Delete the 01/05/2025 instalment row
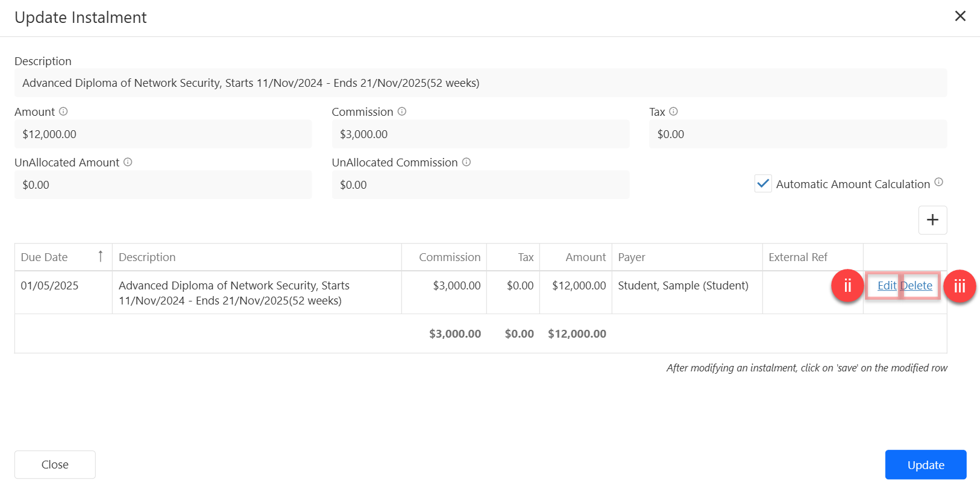Screen dimensions: 980x495 pyautogui.click(x=917, y=286)
